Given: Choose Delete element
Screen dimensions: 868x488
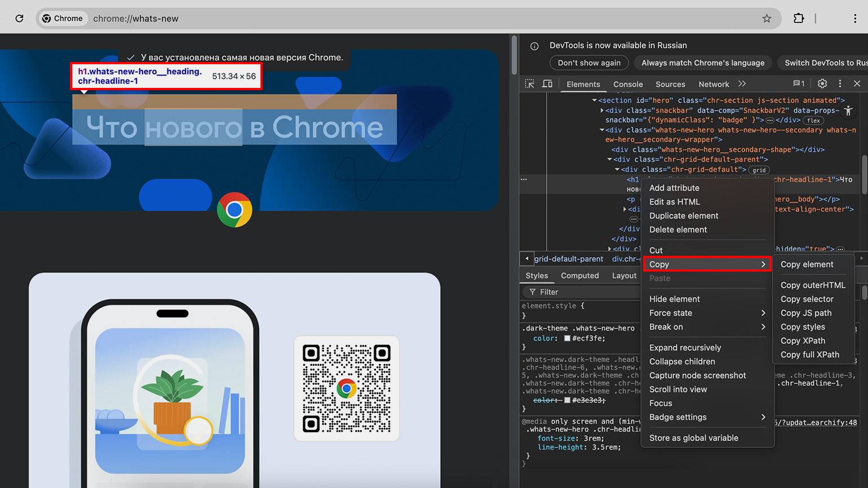Looking at the screenshot, I should [x=707, y=229].
